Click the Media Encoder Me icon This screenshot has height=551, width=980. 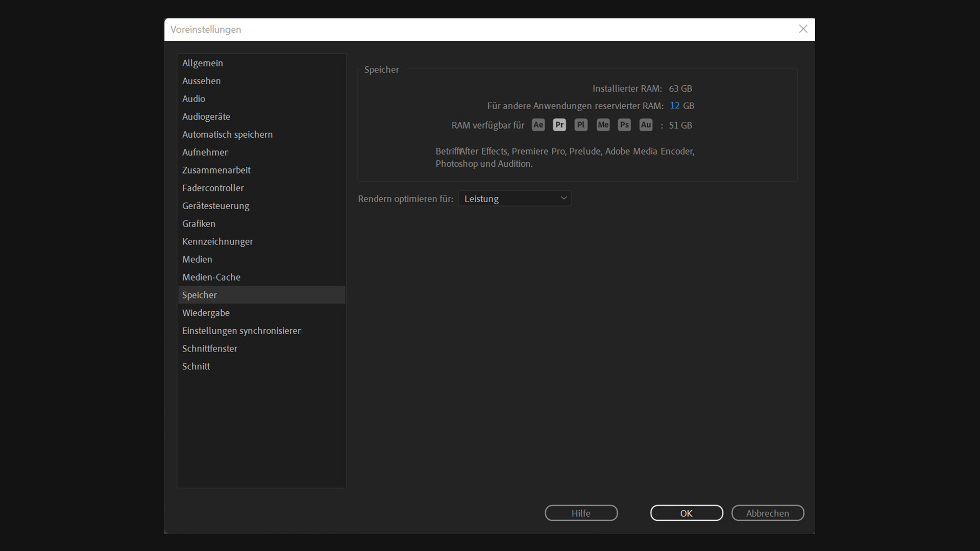tap(603, 125)
